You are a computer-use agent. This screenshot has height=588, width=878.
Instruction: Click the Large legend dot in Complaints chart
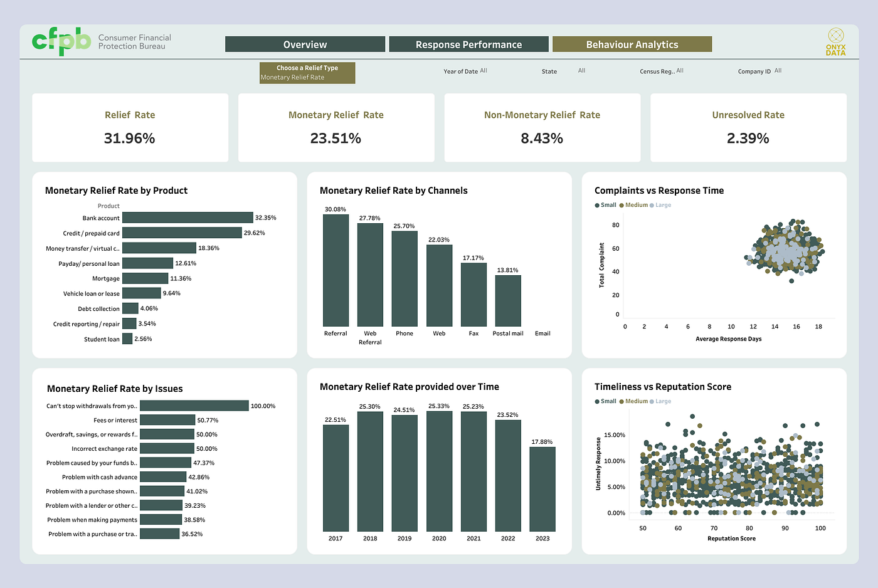(652, 206)
